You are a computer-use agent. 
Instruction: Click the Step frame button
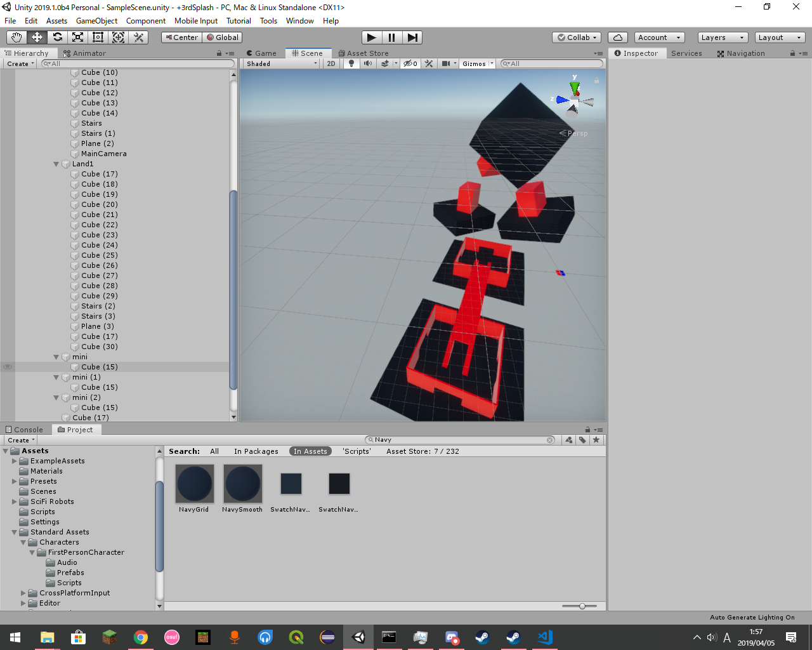(412, 37)
